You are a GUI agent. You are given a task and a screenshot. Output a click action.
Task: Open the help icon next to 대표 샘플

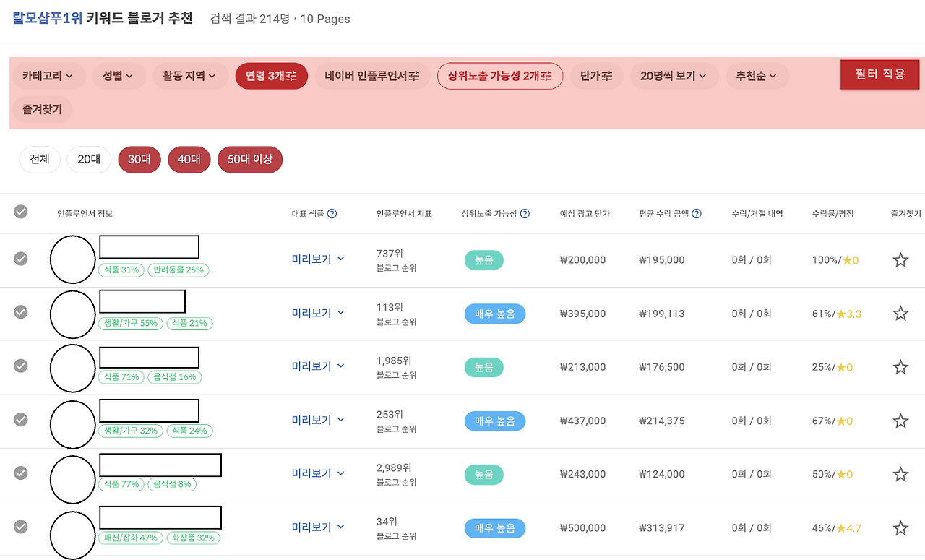coord(332,213)
